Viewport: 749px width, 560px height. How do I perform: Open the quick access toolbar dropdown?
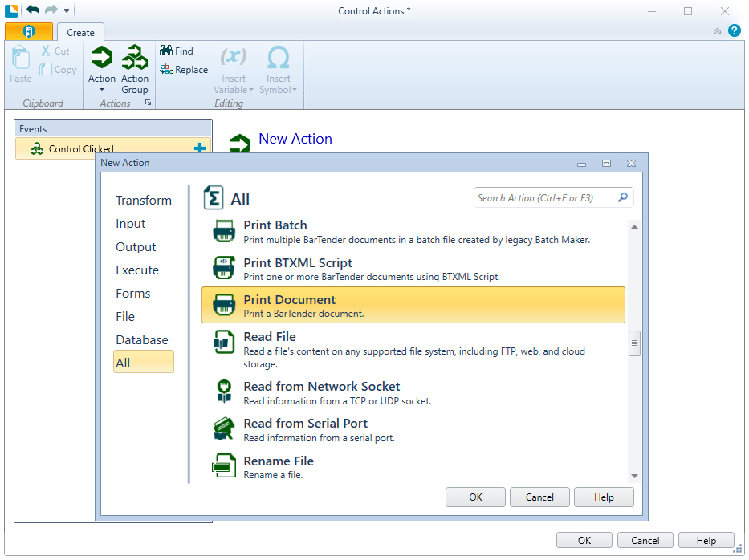click(67, 10)
